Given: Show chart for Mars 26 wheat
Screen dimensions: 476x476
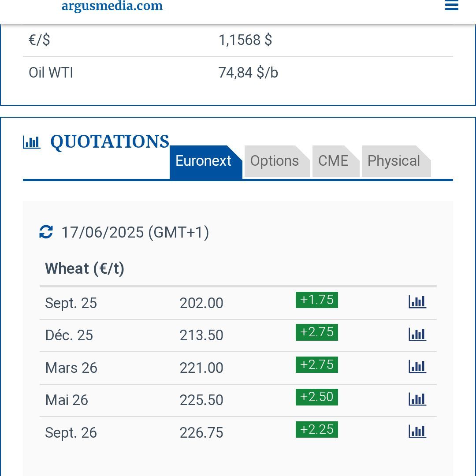Looking at the screenshot, I should point(417,367).
